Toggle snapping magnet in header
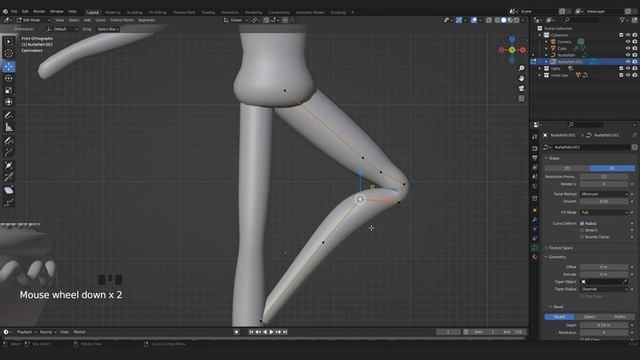The height and width of the screenshot is (360, 640). [x=267, y=20]
